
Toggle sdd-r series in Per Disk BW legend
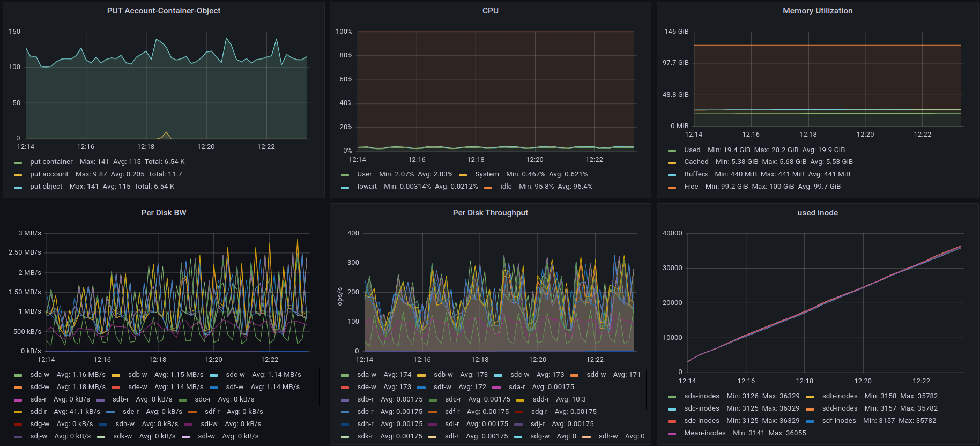click(x=38, y=412)
